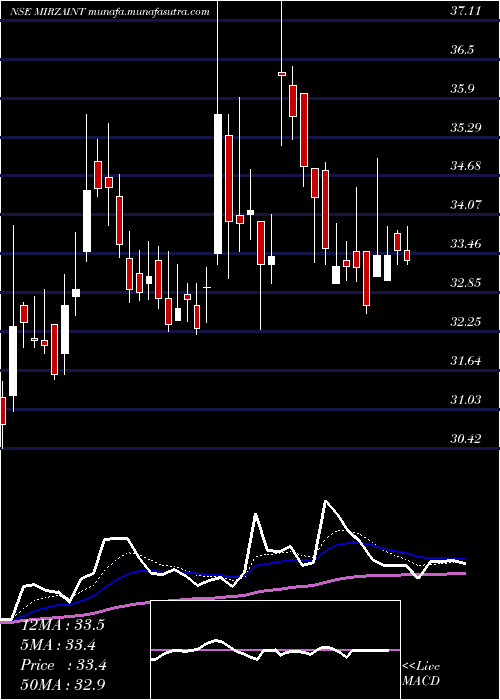This screenshot has width=500, height=700.
Task: Select the 34.07 price axis label
Action: coord(466,205)
